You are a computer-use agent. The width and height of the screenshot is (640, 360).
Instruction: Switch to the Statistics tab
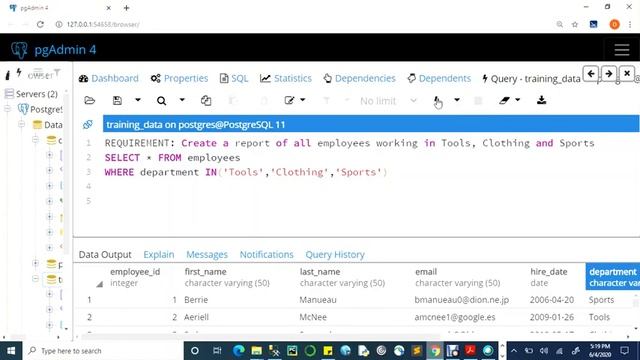tap(286, 78)
